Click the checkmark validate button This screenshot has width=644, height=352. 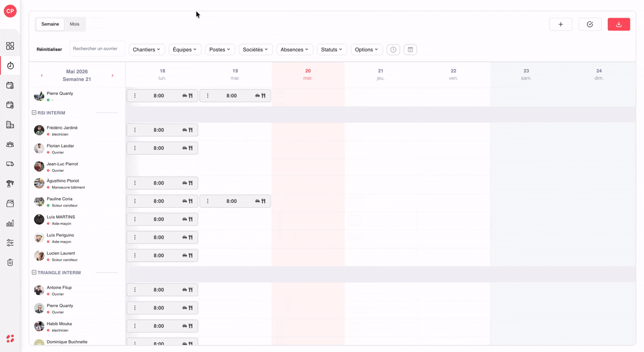(x=590, y=24)
